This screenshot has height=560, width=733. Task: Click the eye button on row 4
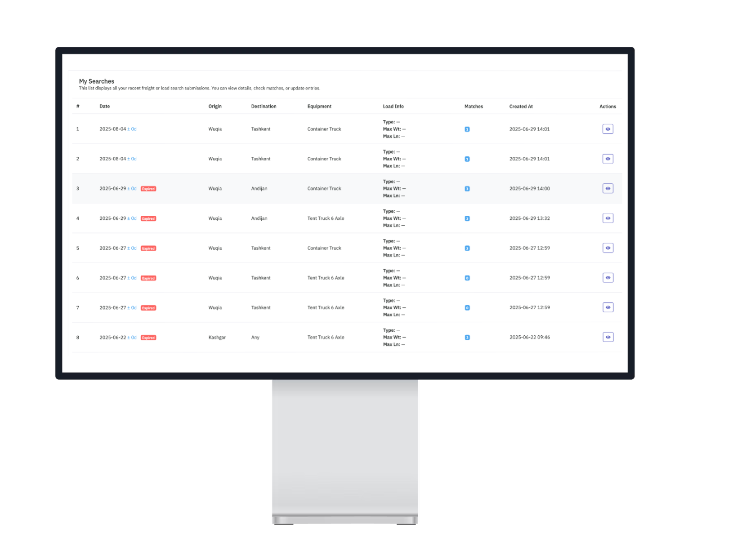click(608, 218)
